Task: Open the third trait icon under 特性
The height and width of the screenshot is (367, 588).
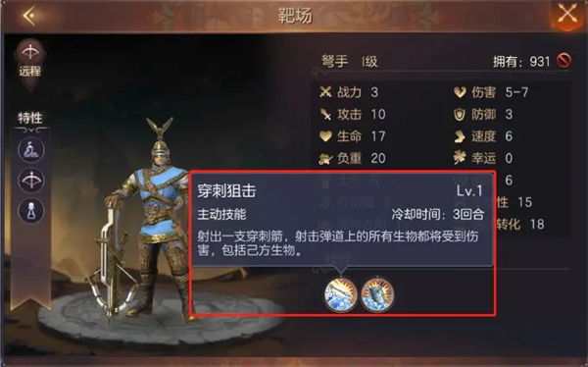Action: pyautogui.click(x=31, y=211)
